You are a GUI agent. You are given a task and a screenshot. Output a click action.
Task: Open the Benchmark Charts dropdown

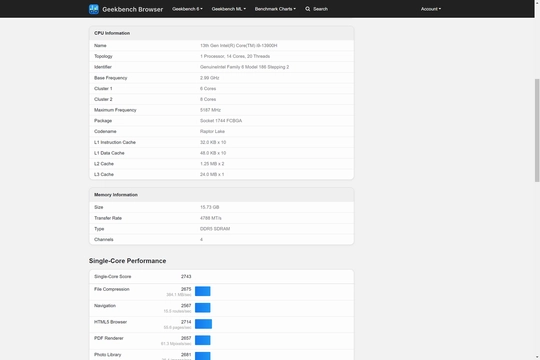[x=275, y=9]
